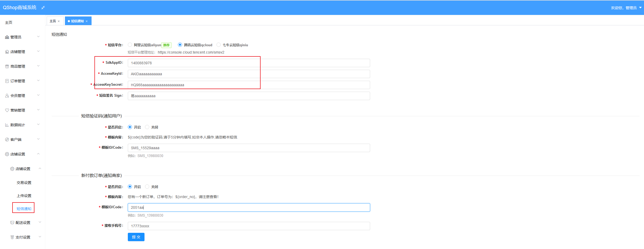Expand the 商品管理 menu chevron
Image resolution: width=644 pixels, height=249 pixels.
coord(38,66)
